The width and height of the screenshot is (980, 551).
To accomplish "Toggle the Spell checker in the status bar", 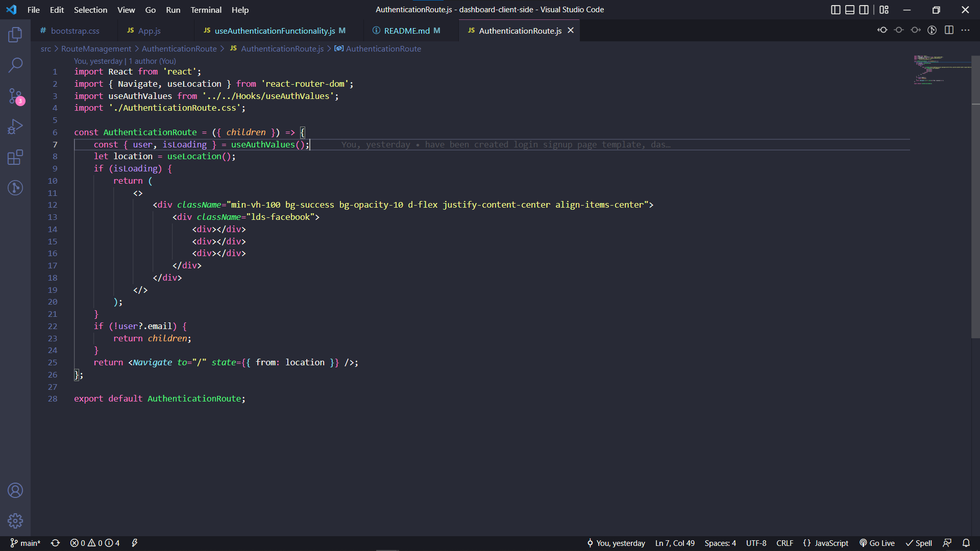I will [x=918, y=543].
